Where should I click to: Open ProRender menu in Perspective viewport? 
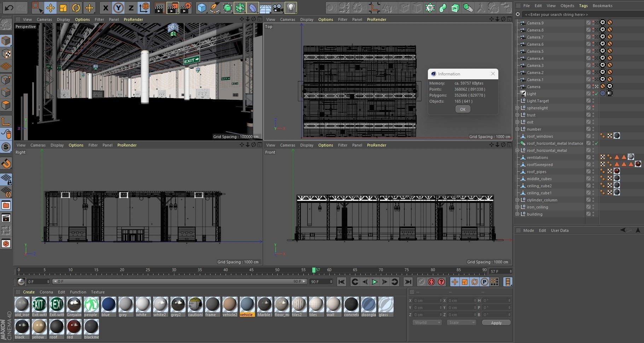133,19
